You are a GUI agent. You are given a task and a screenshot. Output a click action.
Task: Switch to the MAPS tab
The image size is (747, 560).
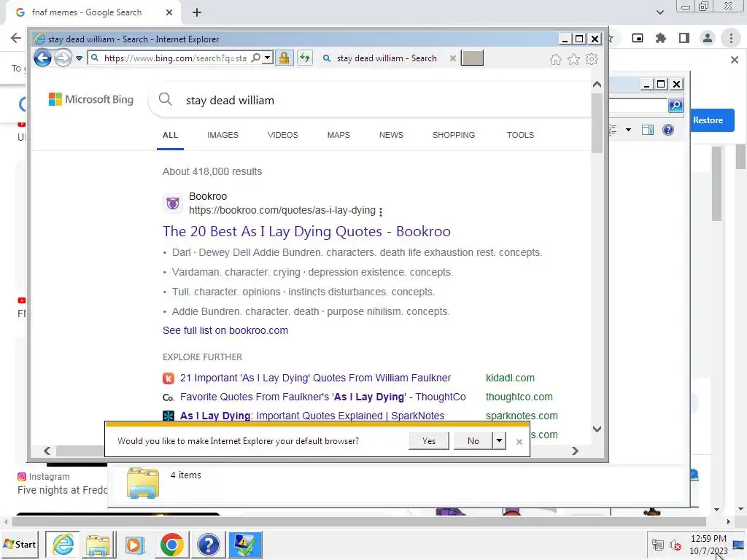pyautogui.click(x=338, y=135)
